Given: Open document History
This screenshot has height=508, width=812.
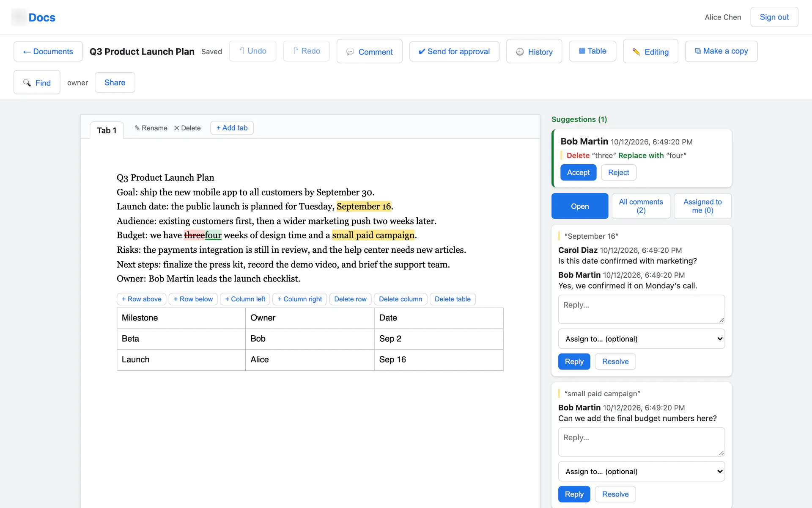Looking at the screenshot, I should tap(534, 51).
